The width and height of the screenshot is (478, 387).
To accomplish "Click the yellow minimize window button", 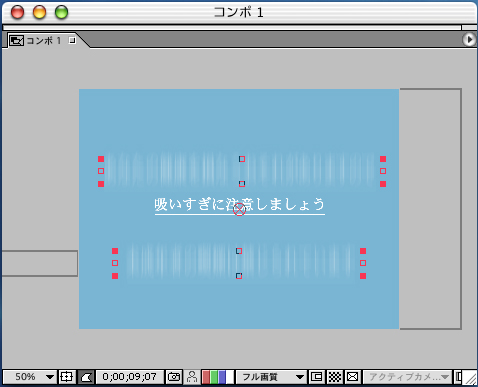I will click(39, 12).
